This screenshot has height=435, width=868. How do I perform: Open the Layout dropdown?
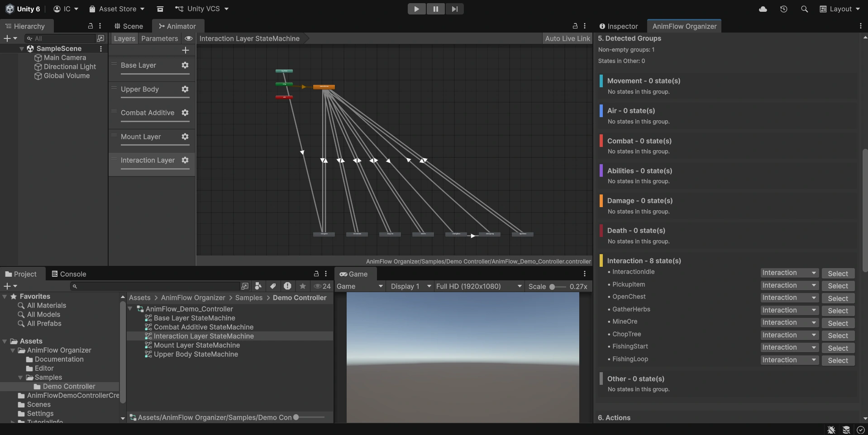(x=840, y=9)
